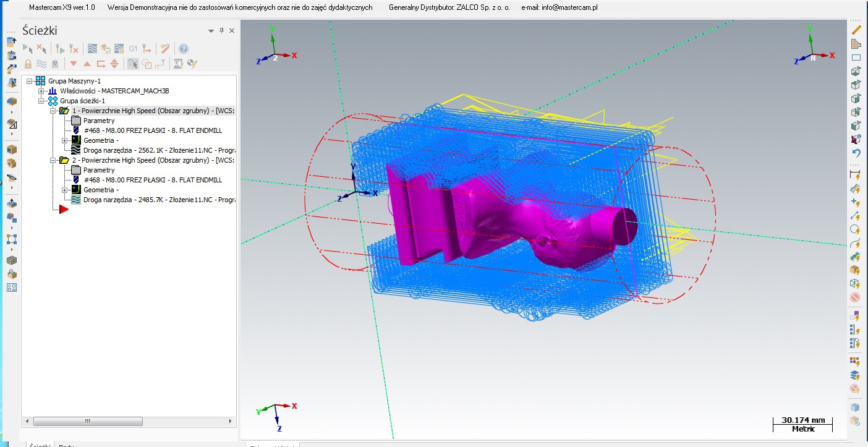Click left-sidebar loft solid icon
Viewport: 868px width, 447px height.
click(x=12, y=82)
